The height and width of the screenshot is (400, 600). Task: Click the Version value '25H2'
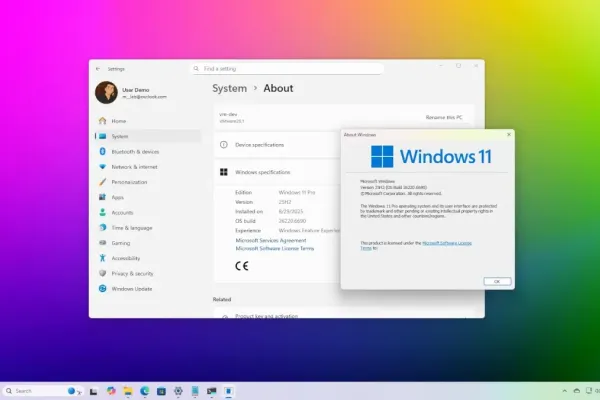tap(285, 202)
